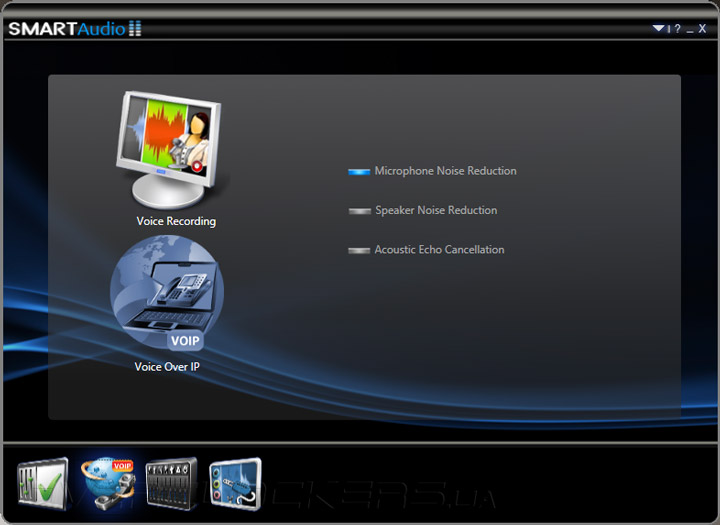
Task: Click the Voice Recording label
Action: point(176,221)
